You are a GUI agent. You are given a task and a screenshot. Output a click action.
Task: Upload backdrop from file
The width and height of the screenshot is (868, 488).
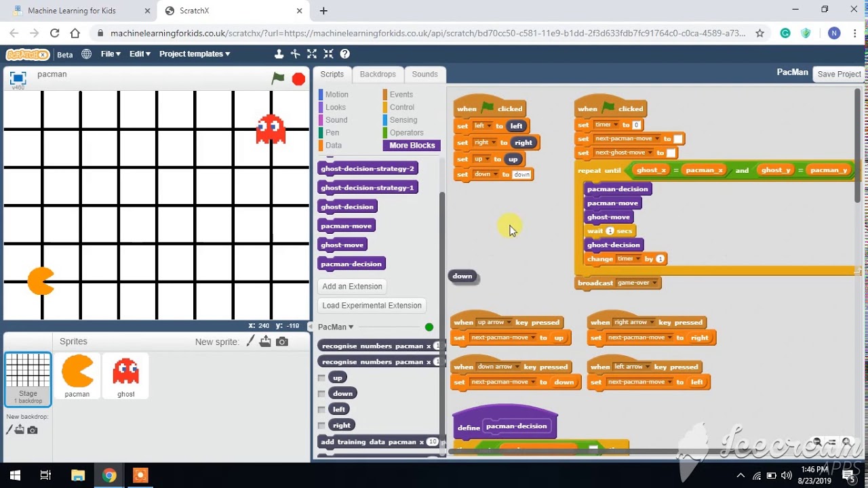(x=20, y=430)
